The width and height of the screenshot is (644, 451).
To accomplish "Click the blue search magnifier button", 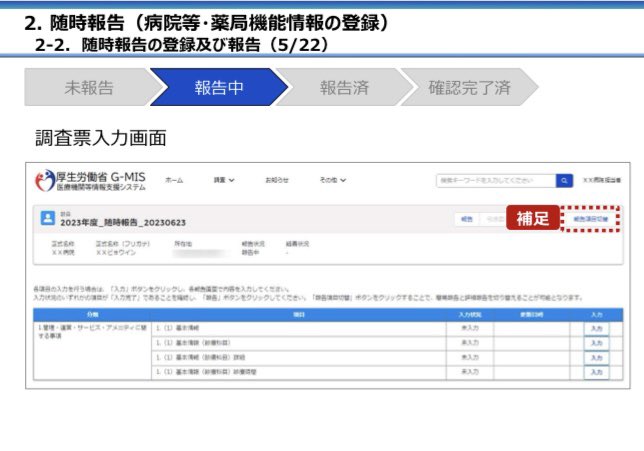I will [564, 180].
